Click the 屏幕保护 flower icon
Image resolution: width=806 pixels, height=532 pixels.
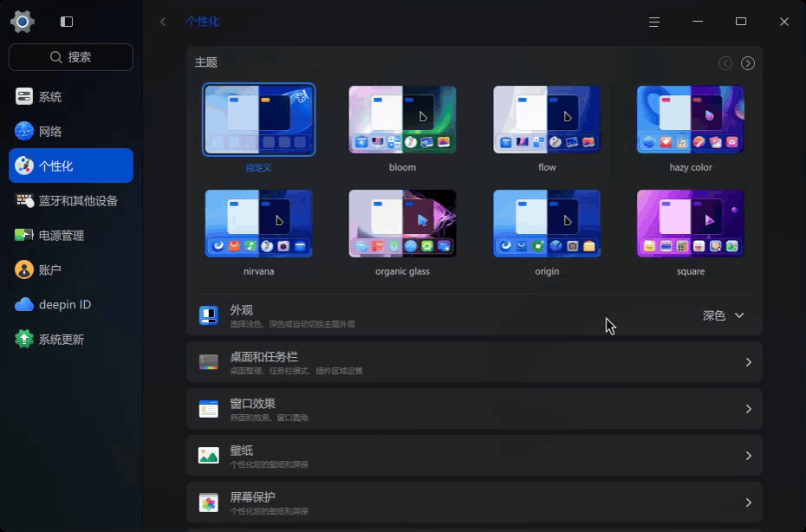point(209,503)
